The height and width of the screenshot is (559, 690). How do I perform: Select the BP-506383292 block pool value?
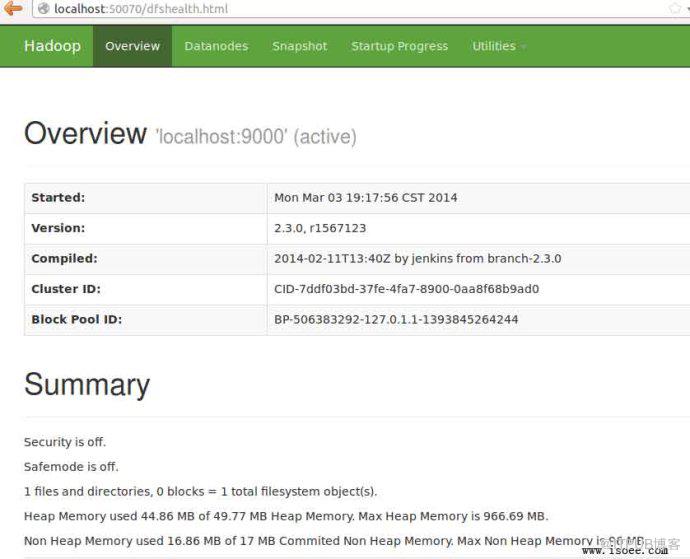396,319
